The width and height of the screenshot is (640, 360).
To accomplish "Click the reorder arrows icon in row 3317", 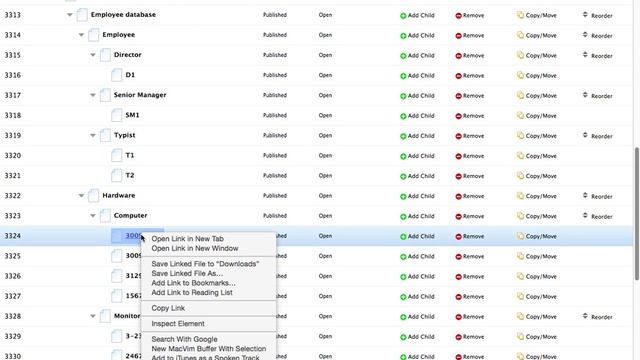I will point(585,95).
